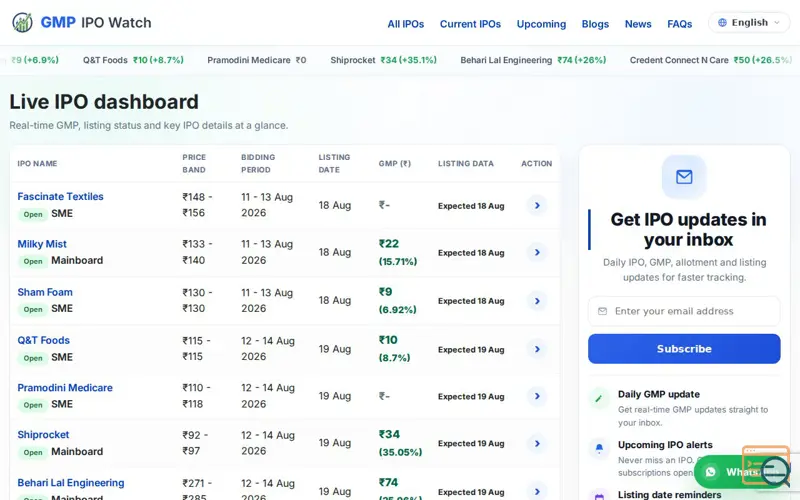Open Fascinate Textiles row arrow
This screenshot has width=800, height=500.
click(x=537, y=205)
